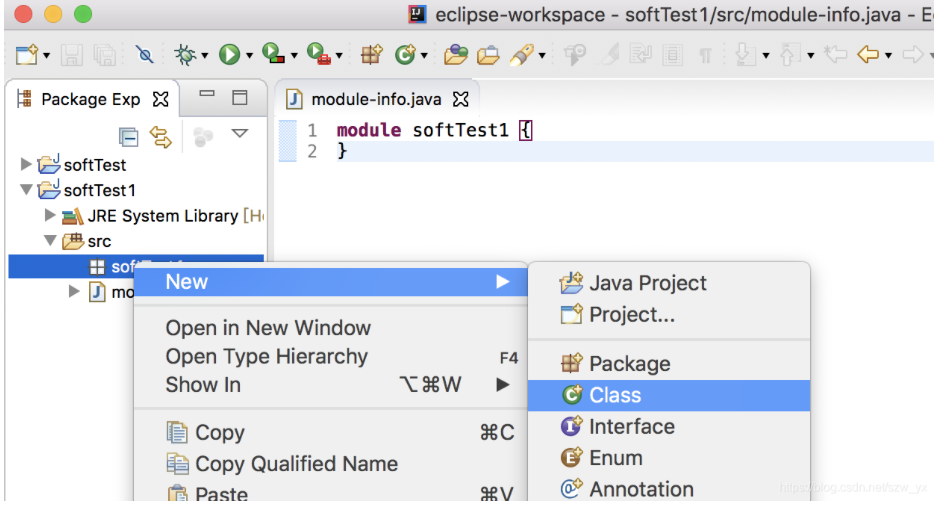Click Copy in the context menu
The height and width of the screenshot is (510, 934).
(219, 433)
